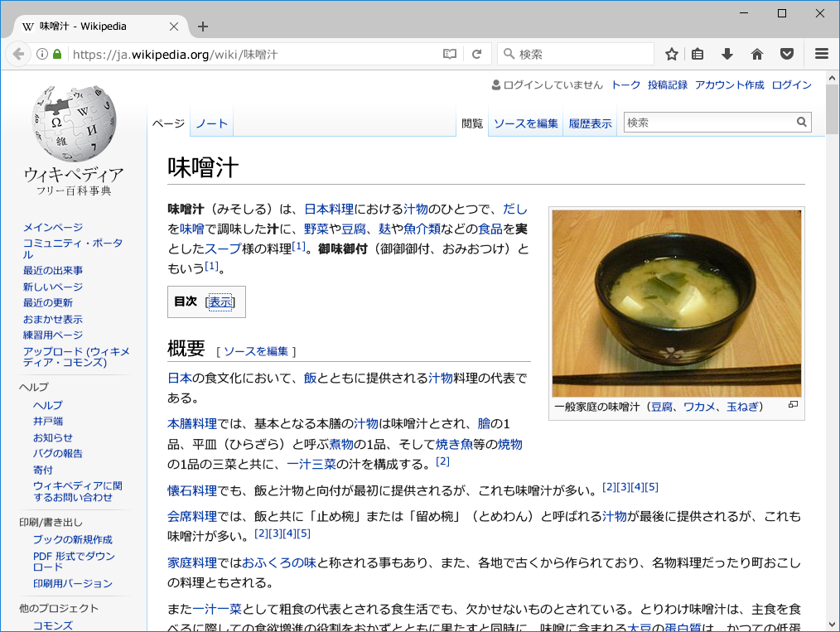Click the ログイン link
Screen dimensions: 840x632
coord(792,84)
